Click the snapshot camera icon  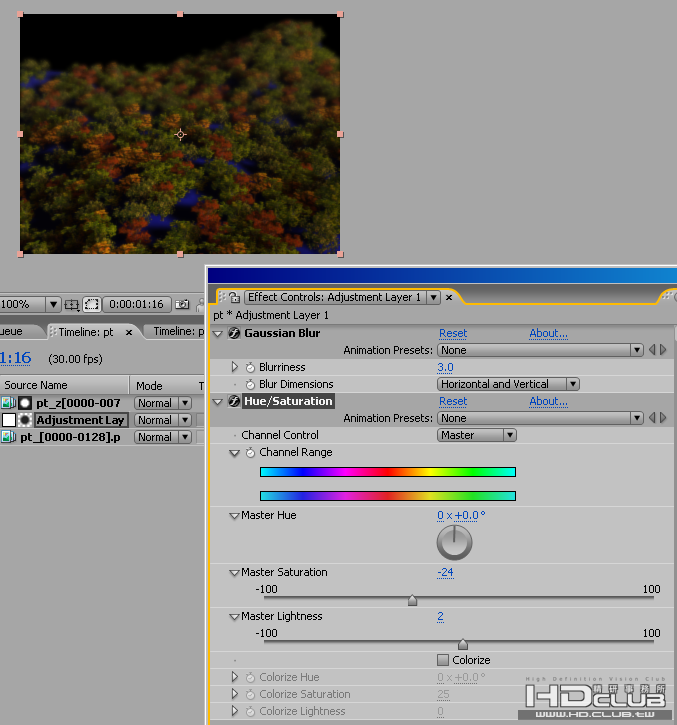coord(182,304)
